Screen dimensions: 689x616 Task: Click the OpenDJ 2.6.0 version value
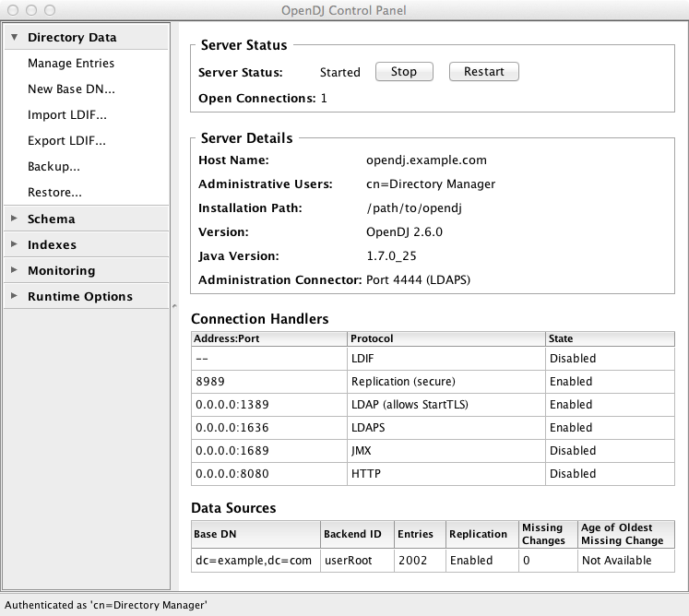(404, 232)
